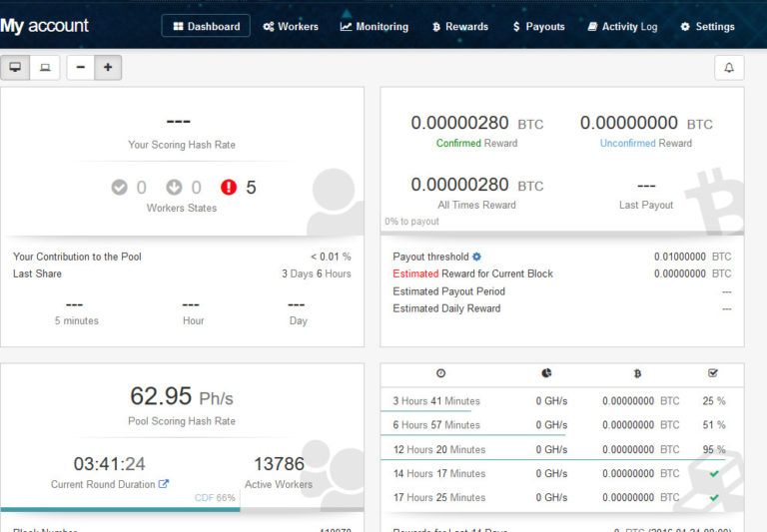Click the minus zoom-out button
767x532 pixels.
81,68
